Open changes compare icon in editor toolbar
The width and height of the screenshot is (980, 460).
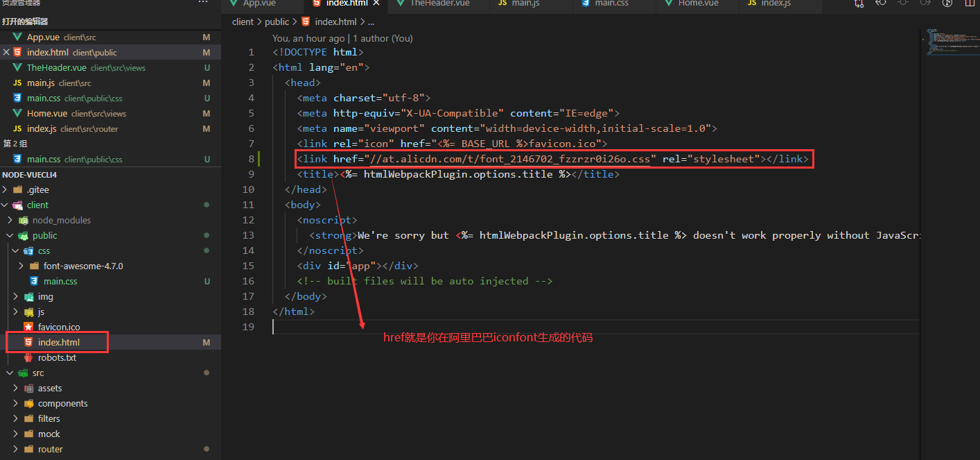click(859, 3)
